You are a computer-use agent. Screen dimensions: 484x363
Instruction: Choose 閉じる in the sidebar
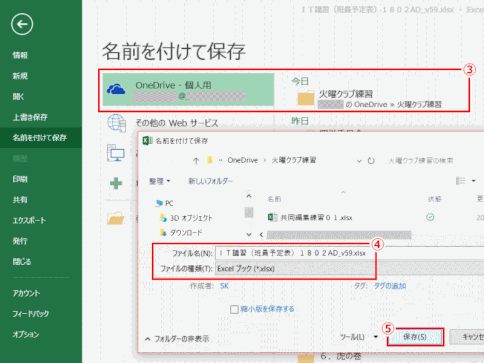click(x=22, y=262)
